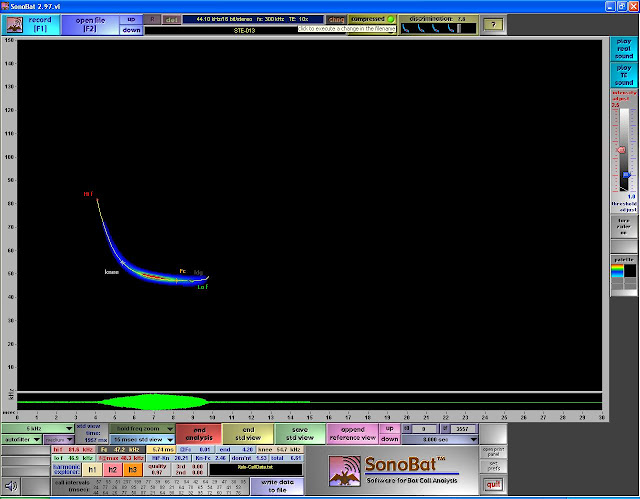
Task: Adjust the blue threshold slider handle
Action: tap(627, 175)
